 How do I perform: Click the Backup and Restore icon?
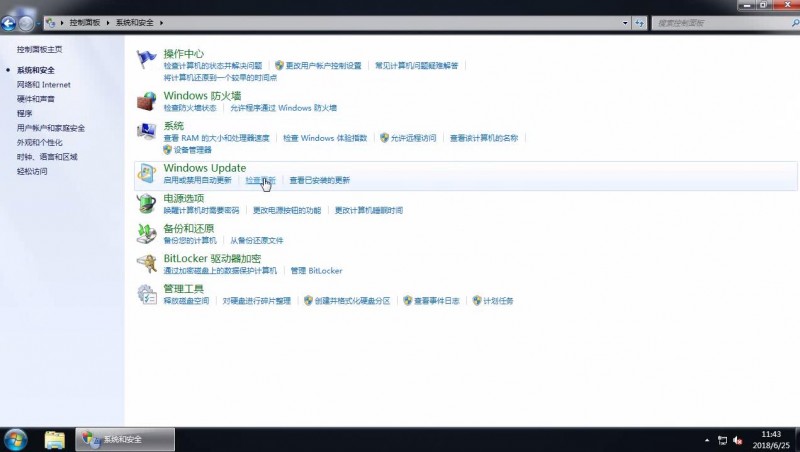coord(146,233)
